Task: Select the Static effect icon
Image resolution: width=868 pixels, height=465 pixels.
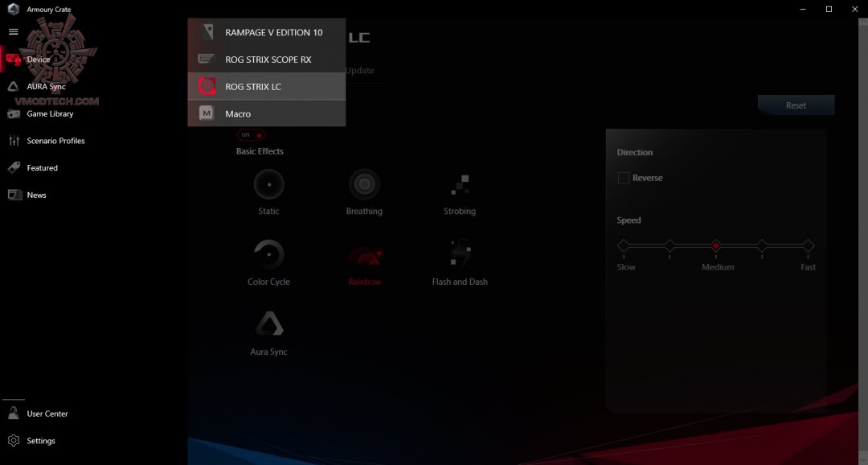Action: pyautogui.click(x=268, y=184)
